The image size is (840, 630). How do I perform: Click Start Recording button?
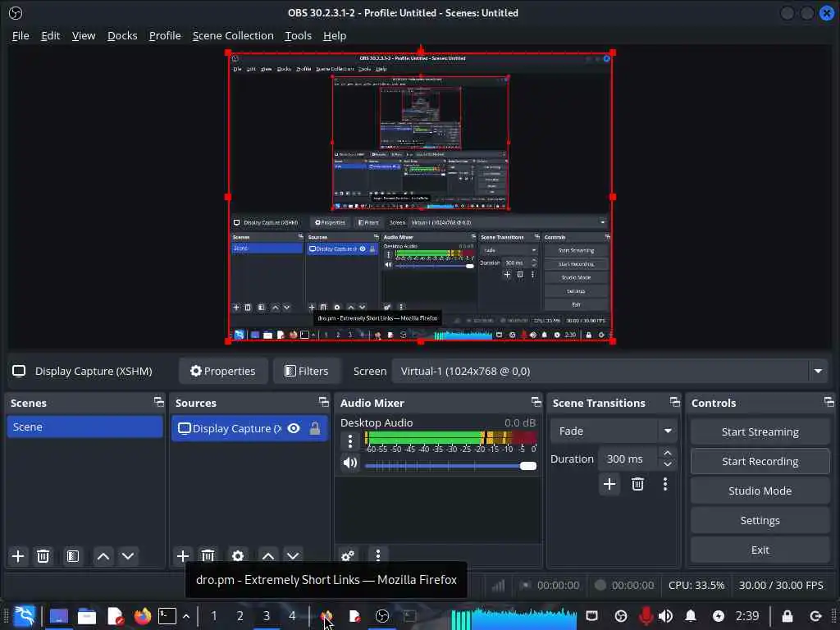point(760,461)
